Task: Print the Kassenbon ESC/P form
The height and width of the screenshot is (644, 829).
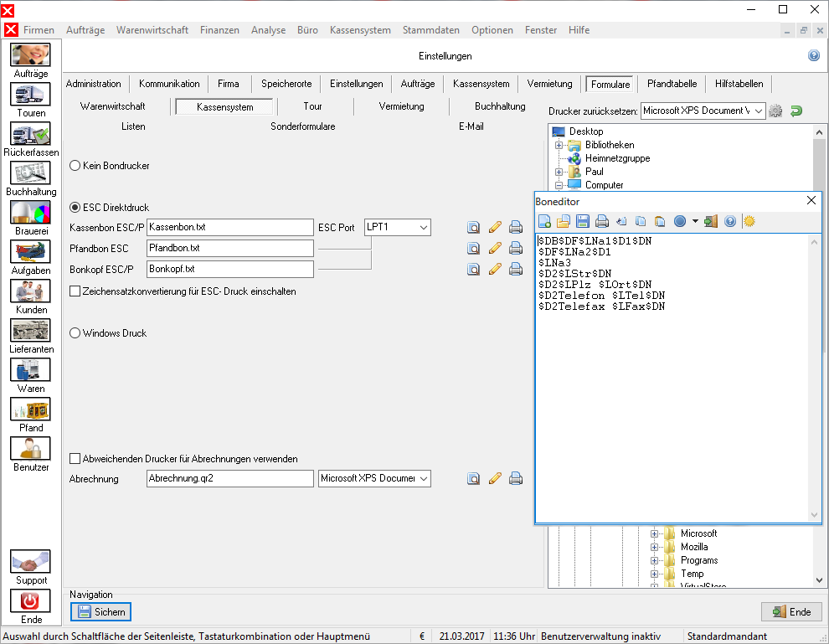Action: [x=516, y=227]
